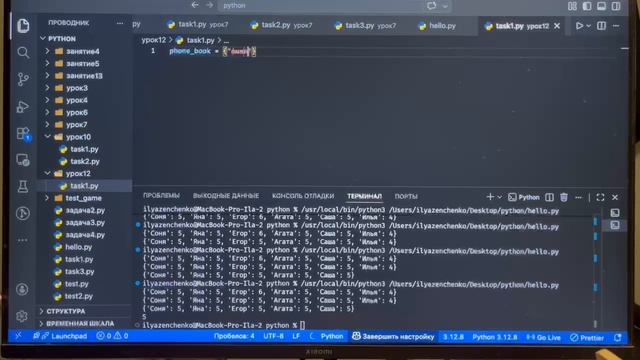Open the Search view in activity bar
640x360 pixels.
[23, 52]
